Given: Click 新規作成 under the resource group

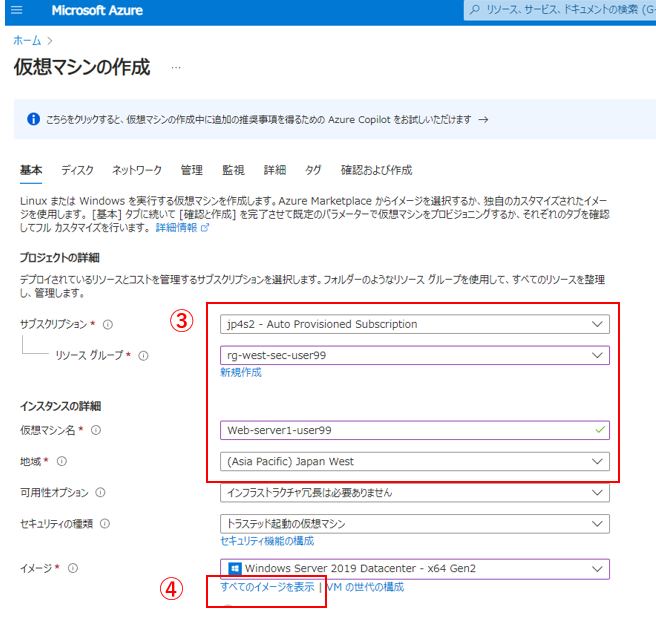Looking at the screenshot, I should (x=241, y=372).
